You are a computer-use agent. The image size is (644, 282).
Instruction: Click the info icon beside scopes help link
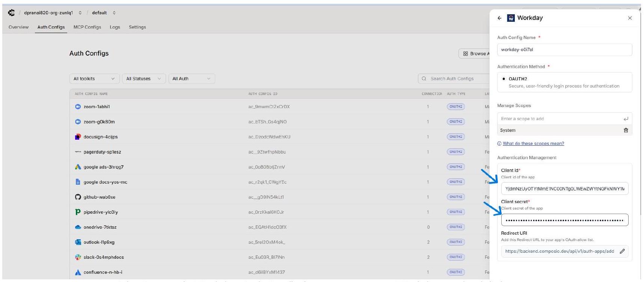(x=499, y=143)
